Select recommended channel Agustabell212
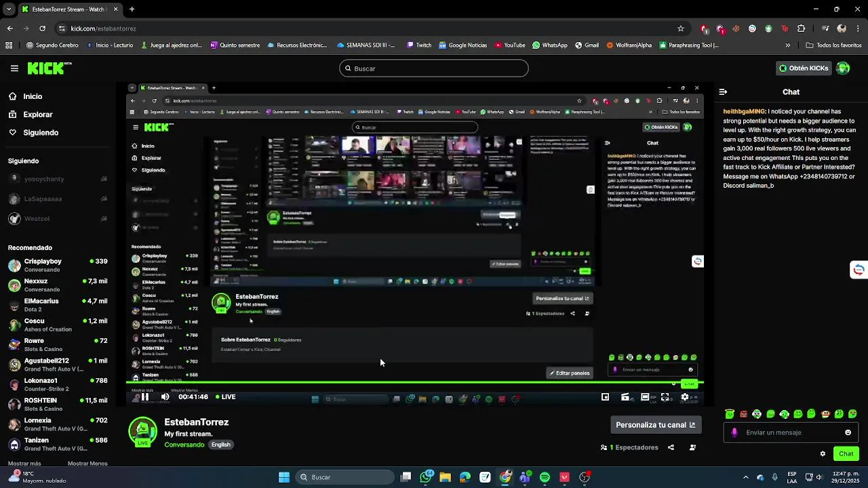868x488 pixels. point(58,365)
